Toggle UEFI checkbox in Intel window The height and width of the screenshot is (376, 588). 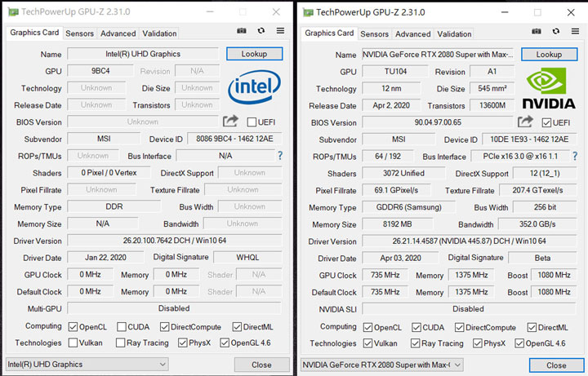[252, 122]
